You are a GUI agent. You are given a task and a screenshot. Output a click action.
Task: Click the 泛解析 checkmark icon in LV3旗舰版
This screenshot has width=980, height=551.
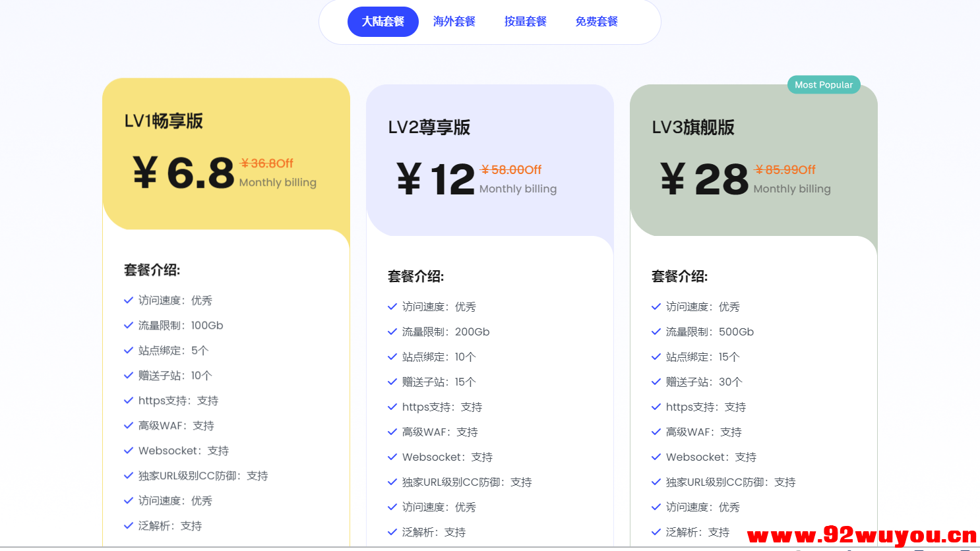[x=656, y=533]
